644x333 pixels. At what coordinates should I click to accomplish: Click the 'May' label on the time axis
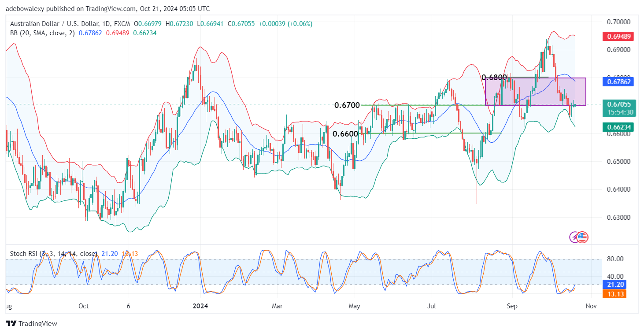click(x=355, y=306)
